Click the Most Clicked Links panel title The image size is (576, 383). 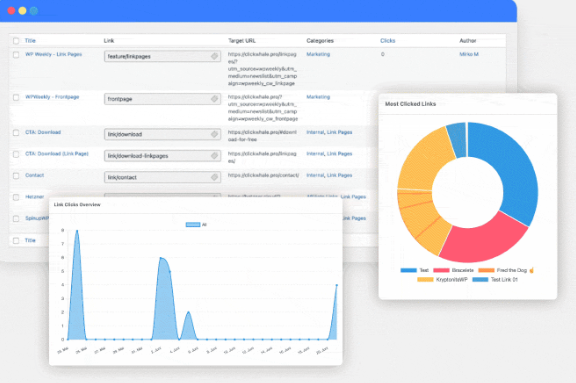[x=410, y=104]
